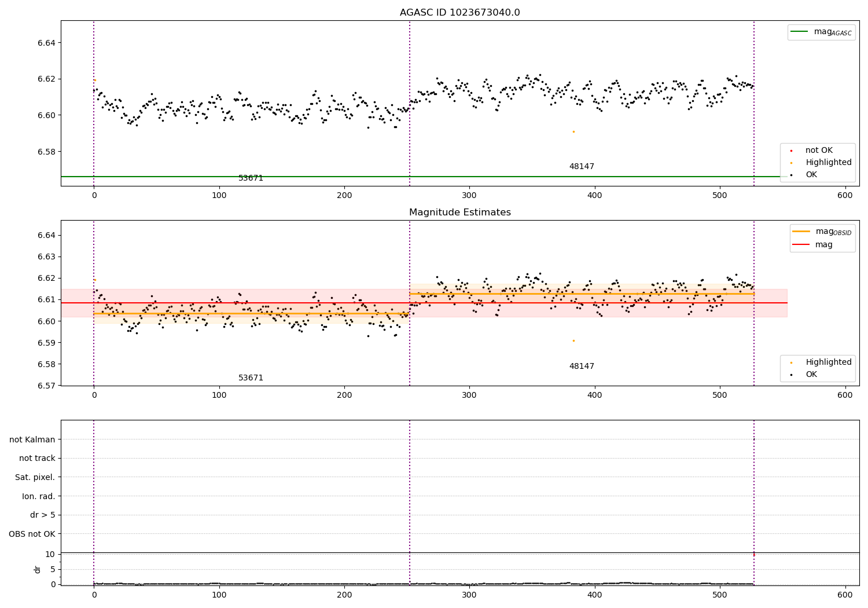
Task: Select 'OK' legend entry in Magnitude Estimates plot
Action: (x=803, y=375)
